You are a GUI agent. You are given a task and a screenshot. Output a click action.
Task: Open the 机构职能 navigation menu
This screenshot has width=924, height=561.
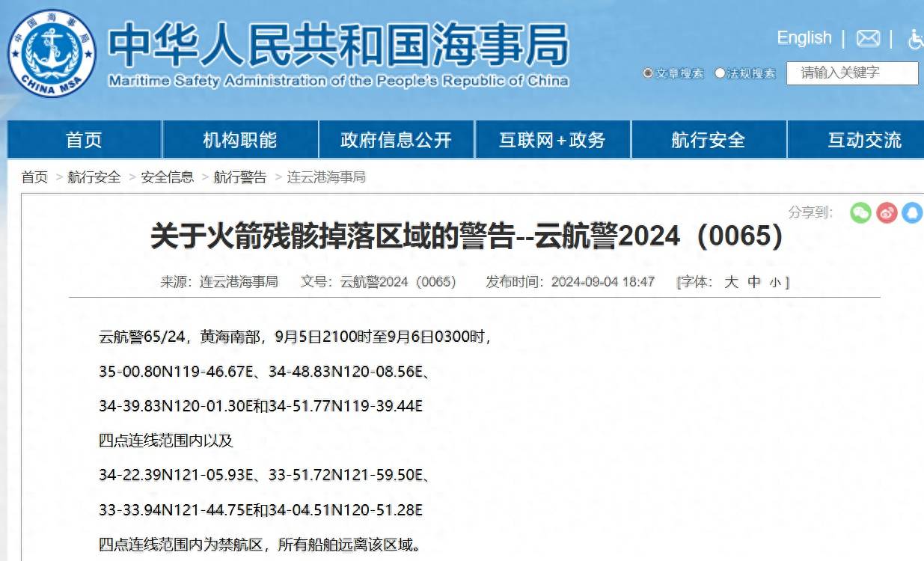pyautogui.click(x=239, y=140)
